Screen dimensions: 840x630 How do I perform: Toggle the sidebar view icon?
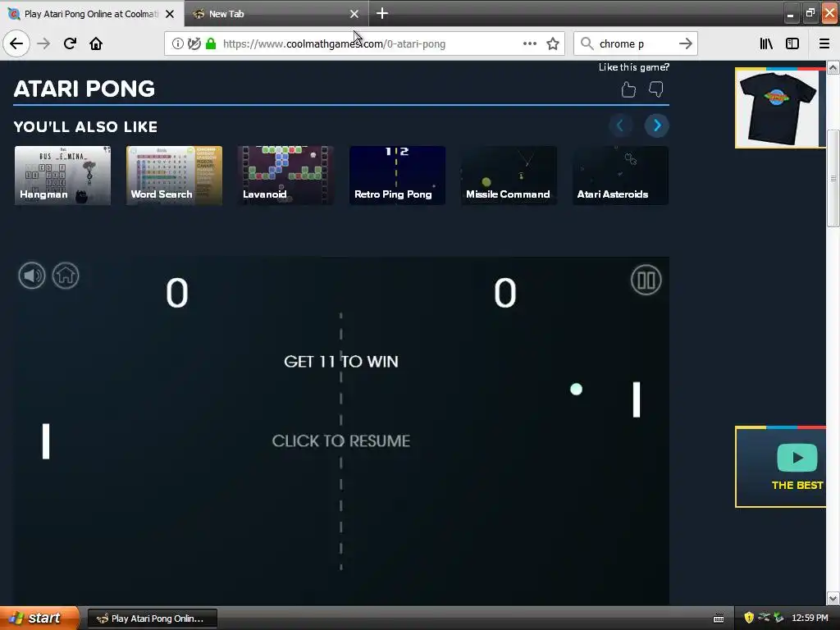[x=792, y=44]
